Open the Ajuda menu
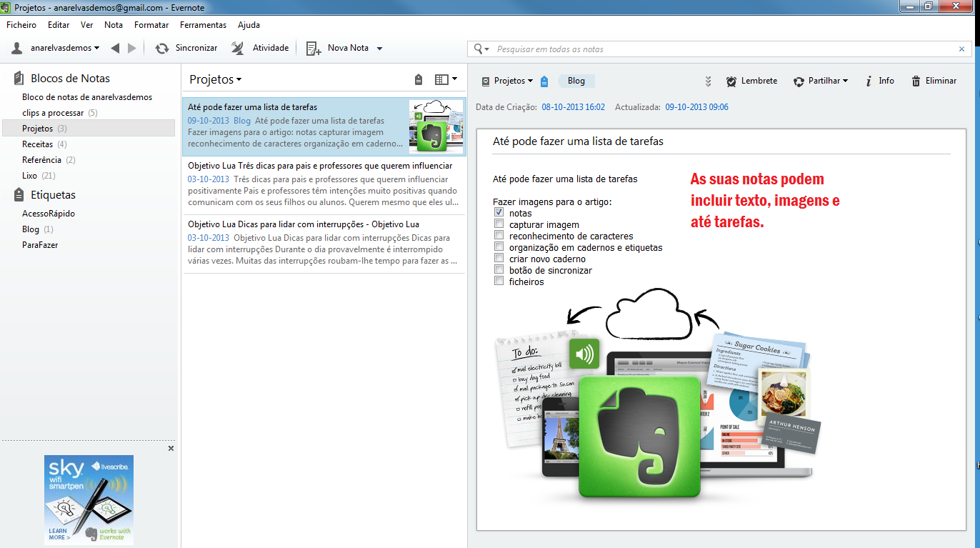 click(249, 25)
